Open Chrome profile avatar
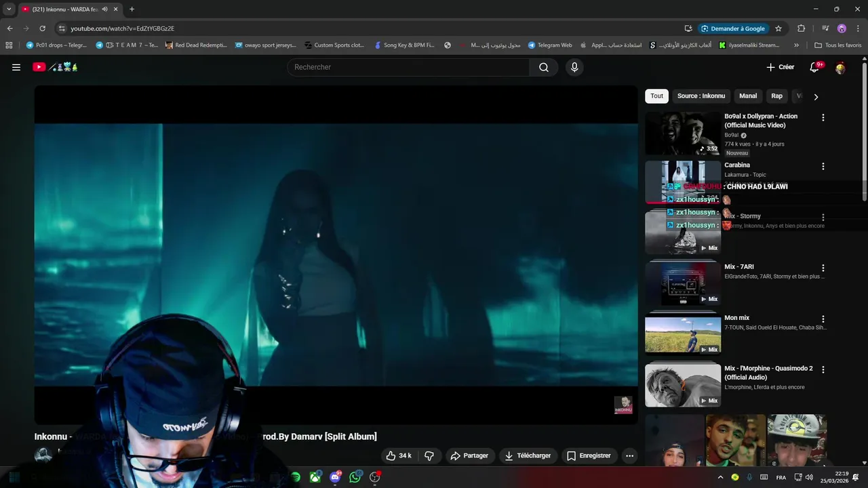 (x=842, y=28)
